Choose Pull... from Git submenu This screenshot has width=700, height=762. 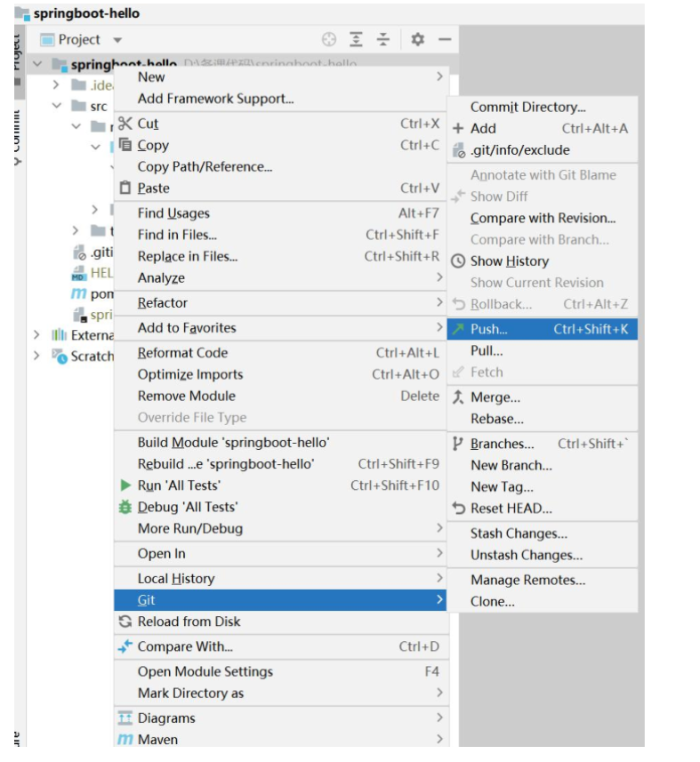pos(542,351)
